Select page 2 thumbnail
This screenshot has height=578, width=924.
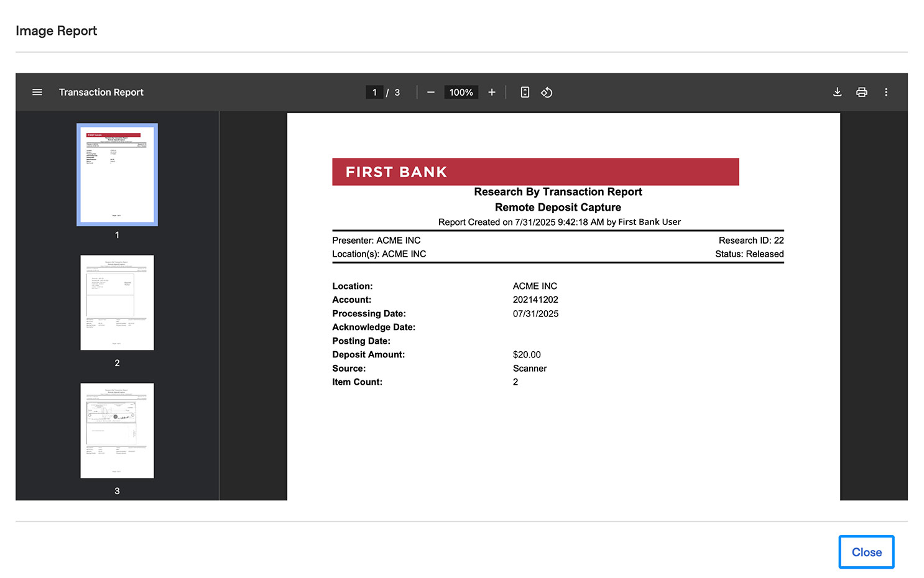(117, 303)
